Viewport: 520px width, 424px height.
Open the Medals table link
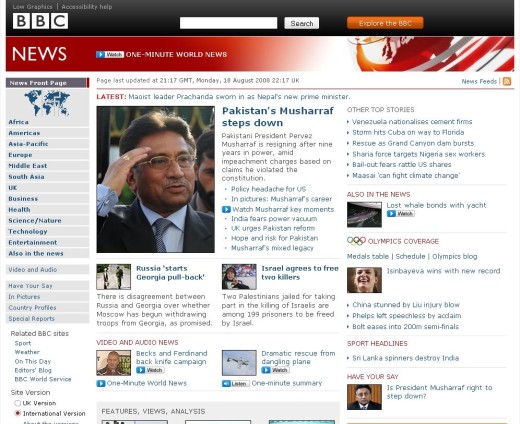coord(368,256)
